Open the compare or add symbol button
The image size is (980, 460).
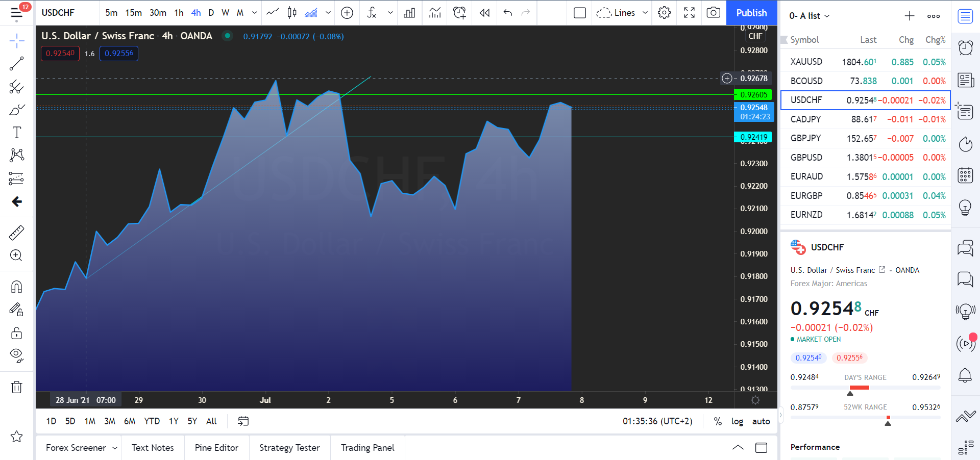click(x=347, y=13)
